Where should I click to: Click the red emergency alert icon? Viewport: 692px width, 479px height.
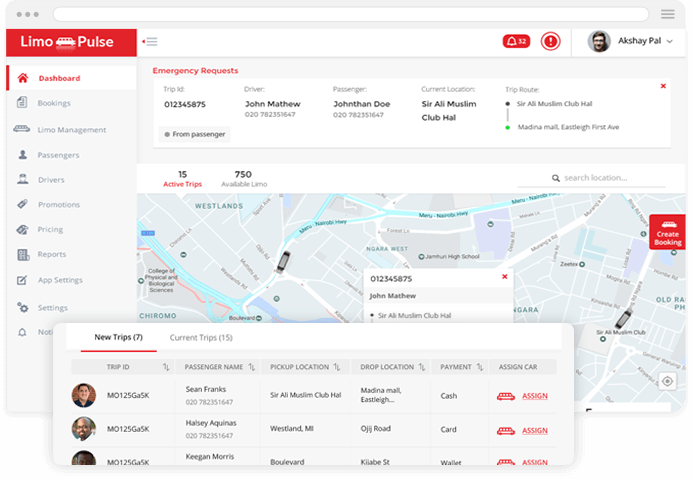coord(550,41)
